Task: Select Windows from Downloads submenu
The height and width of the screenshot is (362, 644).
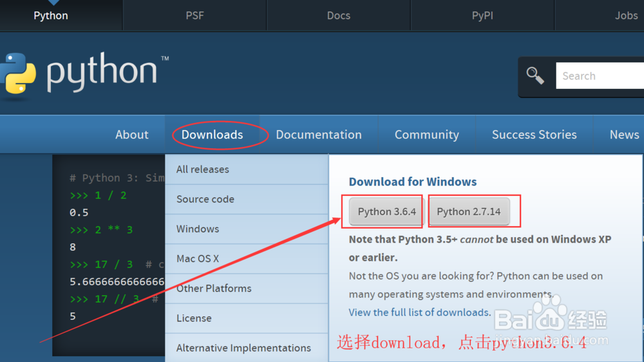Action: tap(247, 229)
